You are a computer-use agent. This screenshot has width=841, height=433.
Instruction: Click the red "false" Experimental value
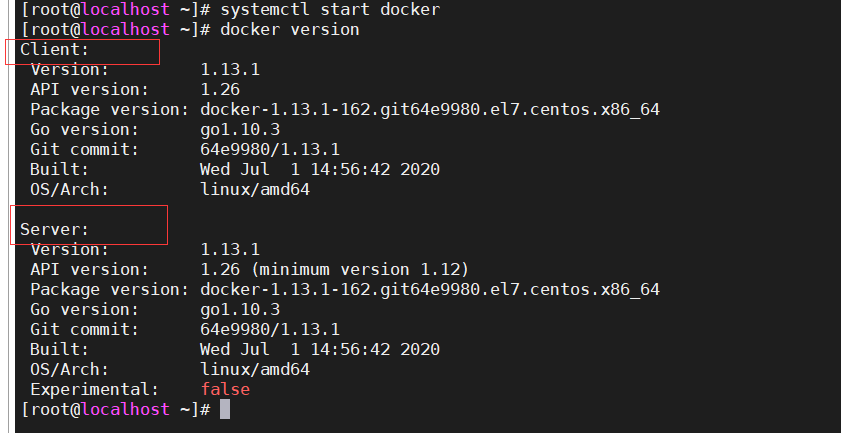(225, 389)
